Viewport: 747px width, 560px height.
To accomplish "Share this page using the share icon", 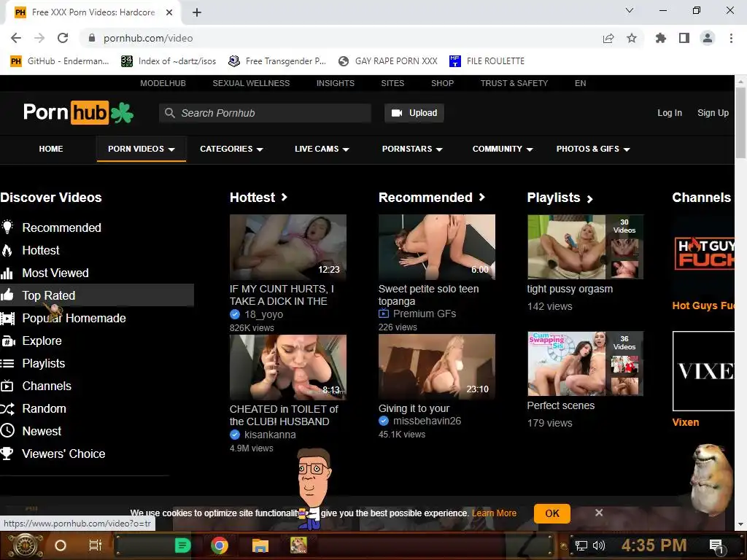I will (x=608, y=38).
